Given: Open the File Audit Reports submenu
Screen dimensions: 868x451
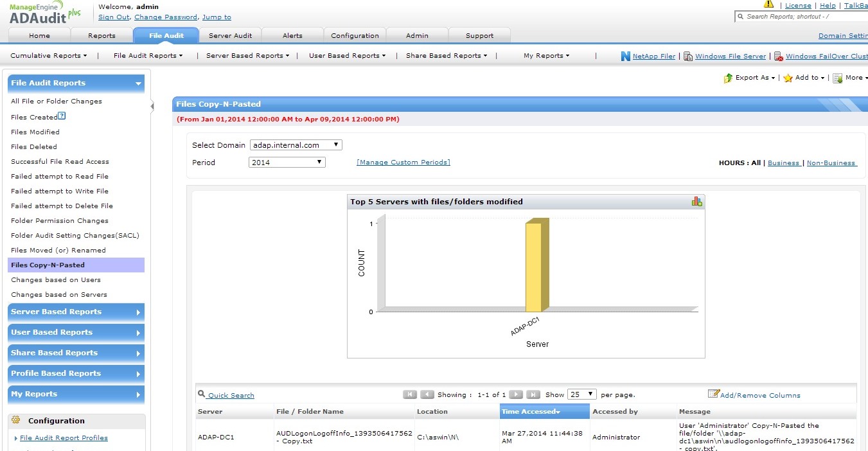Looking at the screenshot, I should click(148, 56).
